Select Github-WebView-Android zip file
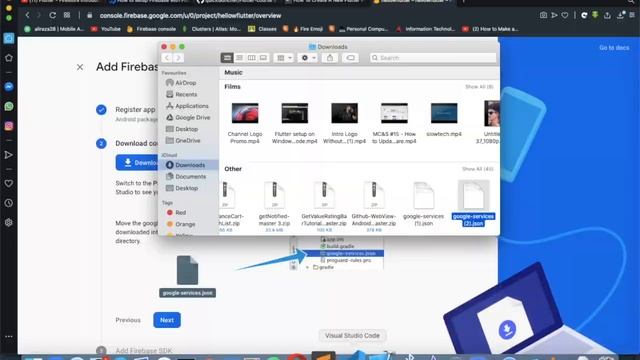 pyautogui.click(x=374, y=207)
